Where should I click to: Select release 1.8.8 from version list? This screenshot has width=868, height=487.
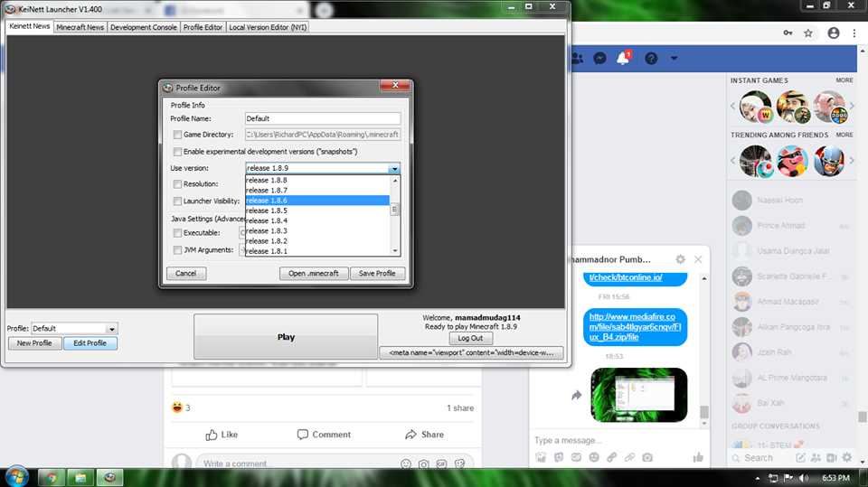[317, 180]
